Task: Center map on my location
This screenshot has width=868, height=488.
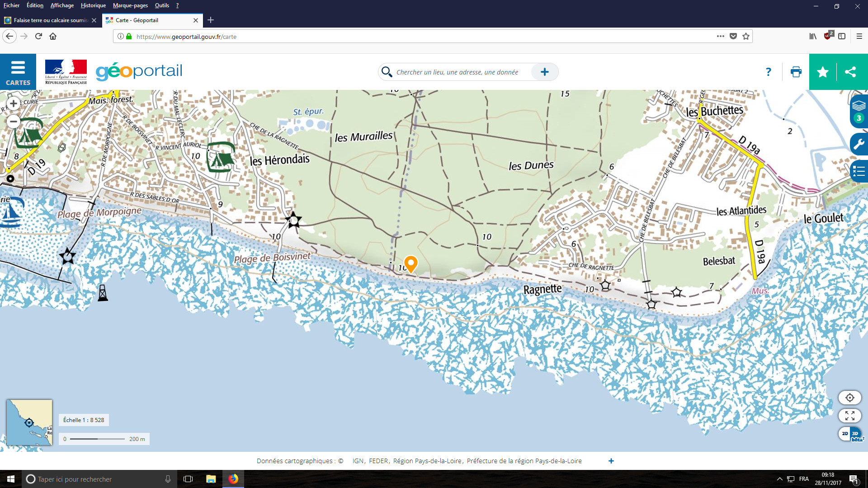Action: (x=849, y=398)
